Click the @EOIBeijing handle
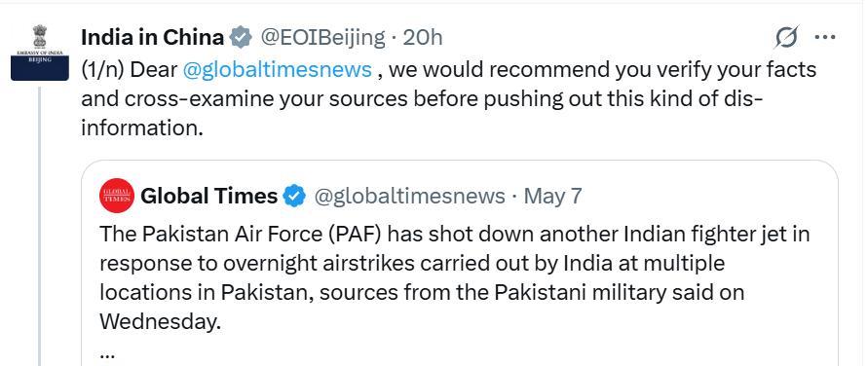The height and width of the screenshot is (366, 868). (321, 38)
